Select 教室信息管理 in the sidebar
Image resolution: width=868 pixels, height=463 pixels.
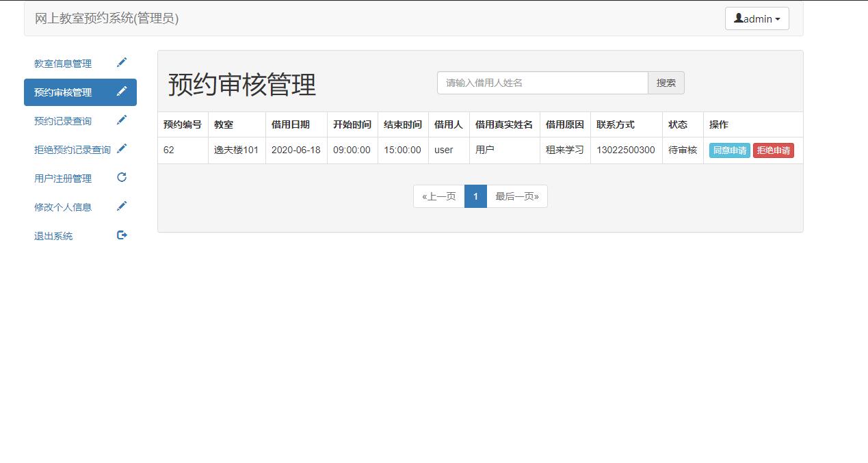[x=61, y=63]
